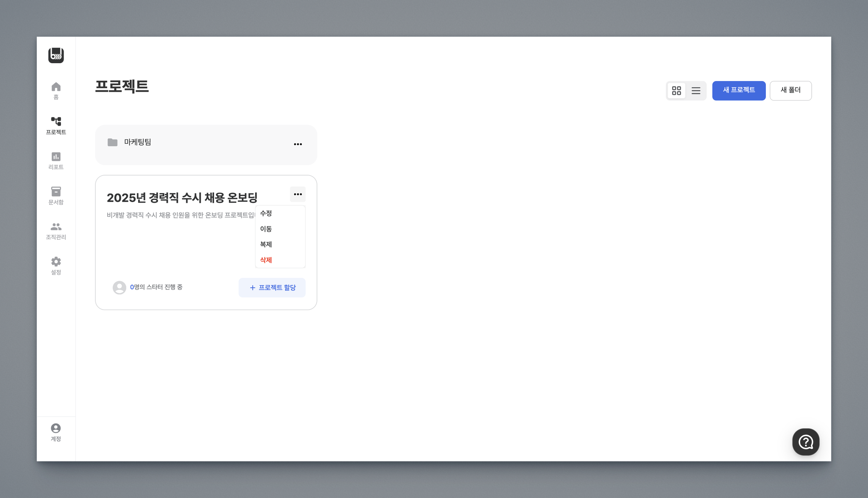Go to 조직관리 people icon
The width and height of the screenshot is (868, 498).
pos(56,227)
